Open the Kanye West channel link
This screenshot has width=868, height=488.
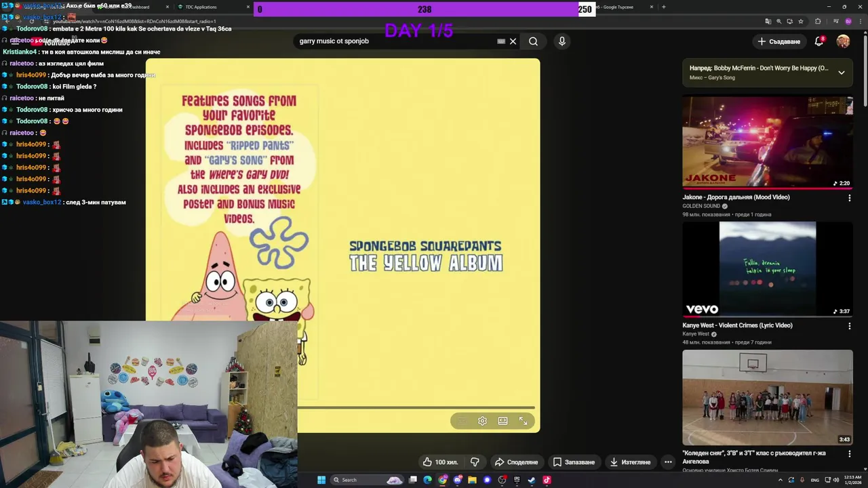coord(696,334)
